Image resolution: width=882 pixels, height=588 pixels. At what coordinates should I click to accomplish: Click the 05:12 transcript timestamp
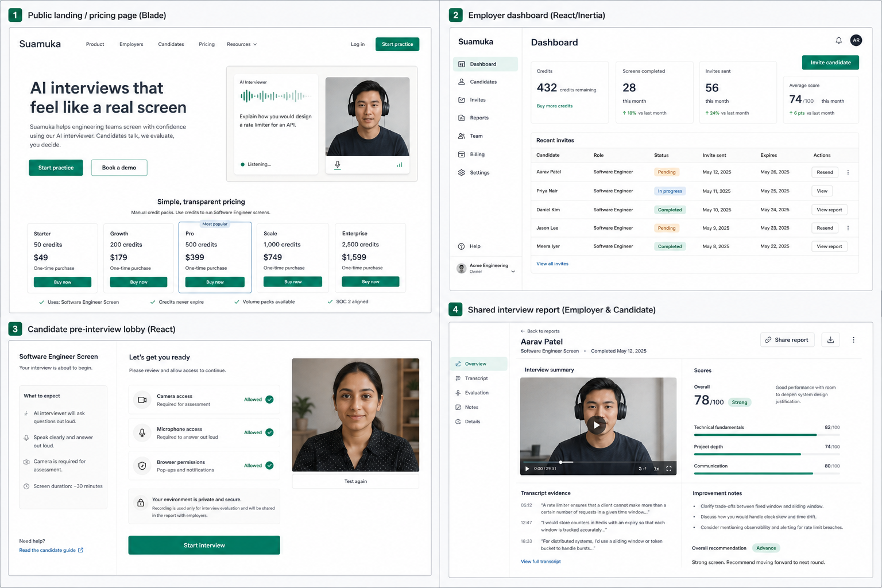[526, 505]
